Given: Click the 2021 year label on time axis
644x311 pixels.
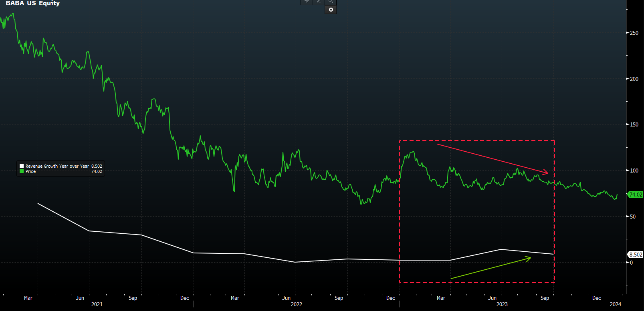Looking at the screenshot, I should tap(97, 304).
